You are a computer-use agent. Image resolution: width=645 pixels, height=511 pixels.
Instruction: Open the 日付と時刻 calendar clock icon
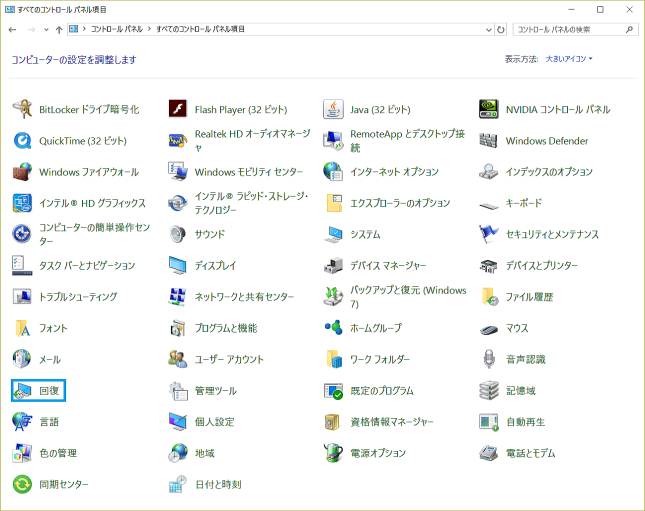(x=178, y=485)
